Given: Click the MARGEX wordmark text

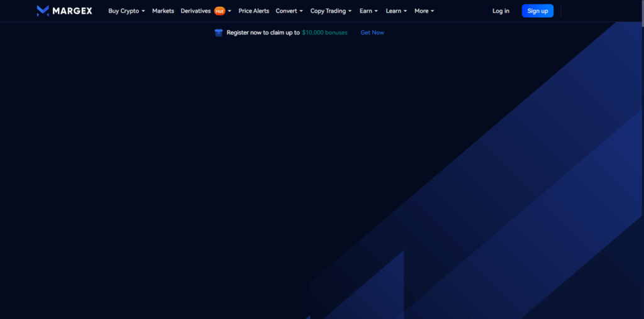Looking at the screenshot, I should (72, 11).
